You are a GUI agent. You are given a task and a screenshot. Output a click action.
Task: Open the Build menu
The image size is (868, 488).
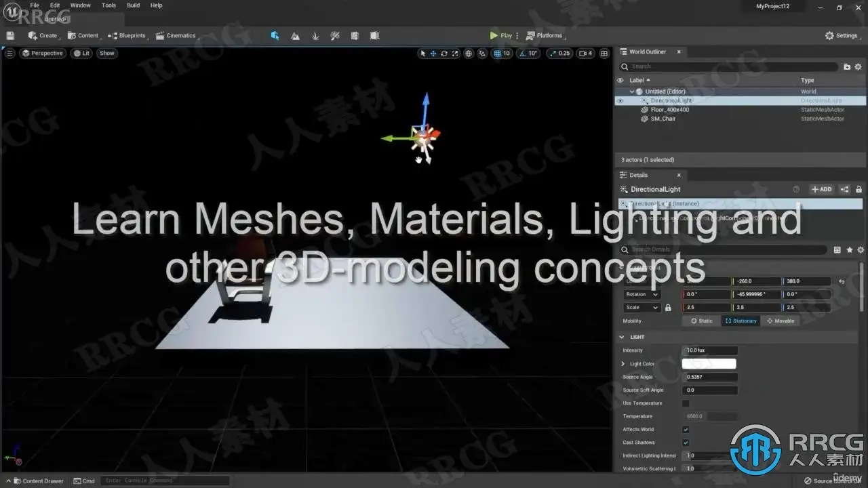click(x=134, y=5)
